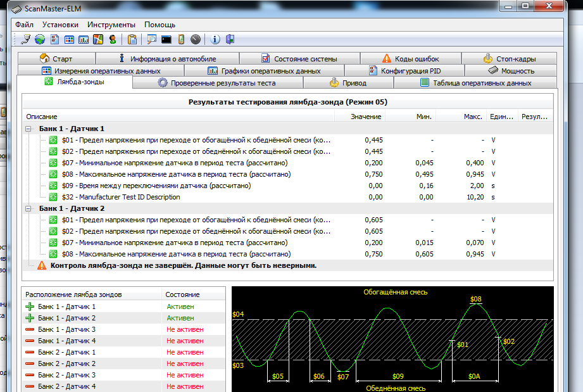Switch to the Стоп-кадры tab
Viewport: 583px width, 392px height.
[511, 59]
